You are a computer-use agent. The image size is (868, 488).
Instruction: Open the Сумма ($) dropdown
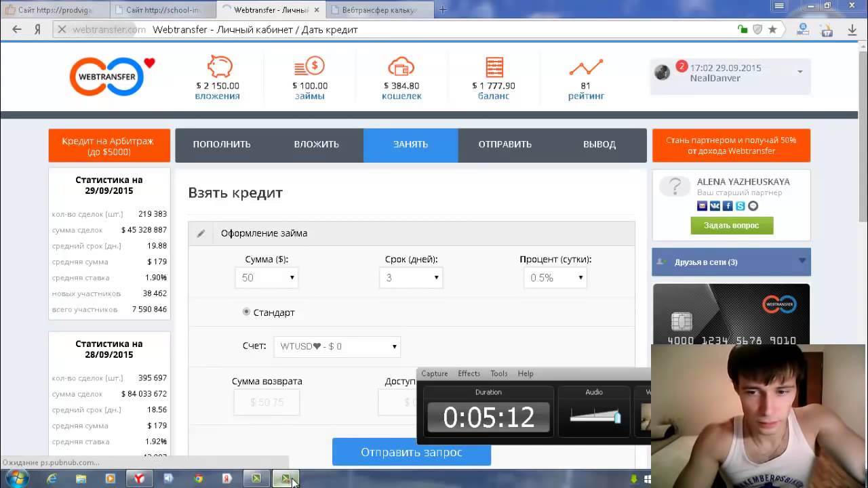pos(267,277)
